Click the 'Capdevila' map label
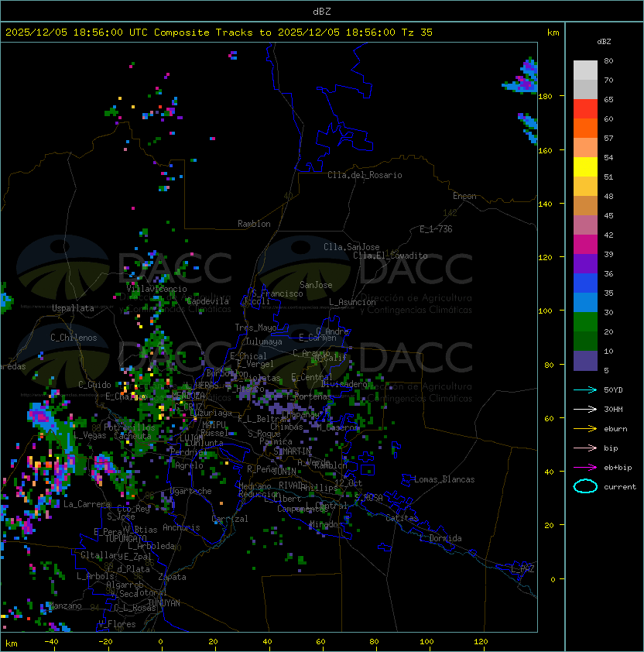The height and width of the screenshot is (652, 644). [x=207, y=301]
